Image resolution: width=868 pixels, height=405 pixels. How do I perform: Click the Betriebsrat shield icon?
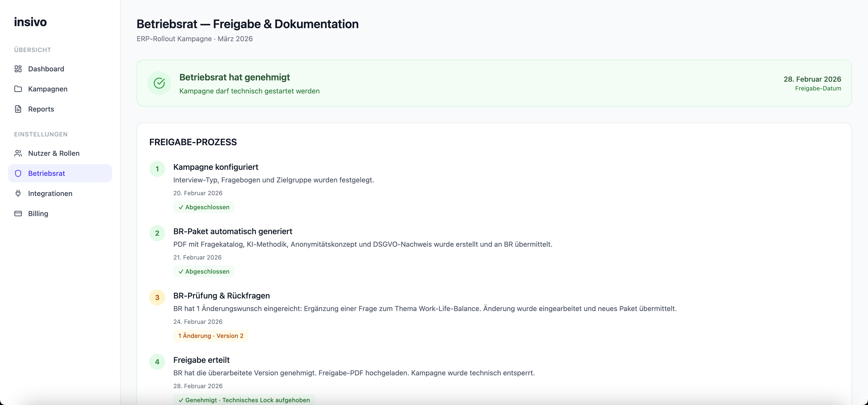click(x=18, y=174)
